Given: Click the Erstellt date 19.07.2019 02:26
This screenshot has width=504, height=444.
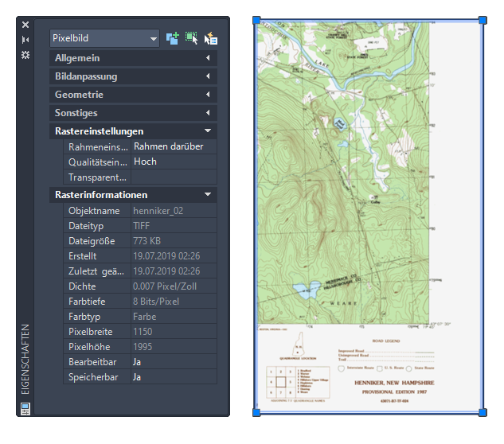Looking at the screenshot, I should [174, 256].
